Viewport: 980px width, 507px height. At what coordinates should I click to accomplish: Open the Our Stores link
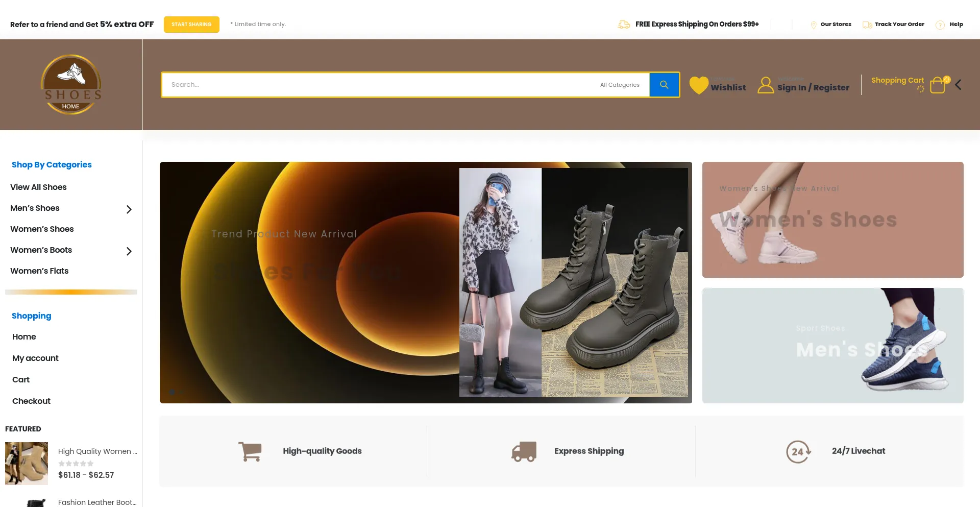tap(836, 24)
